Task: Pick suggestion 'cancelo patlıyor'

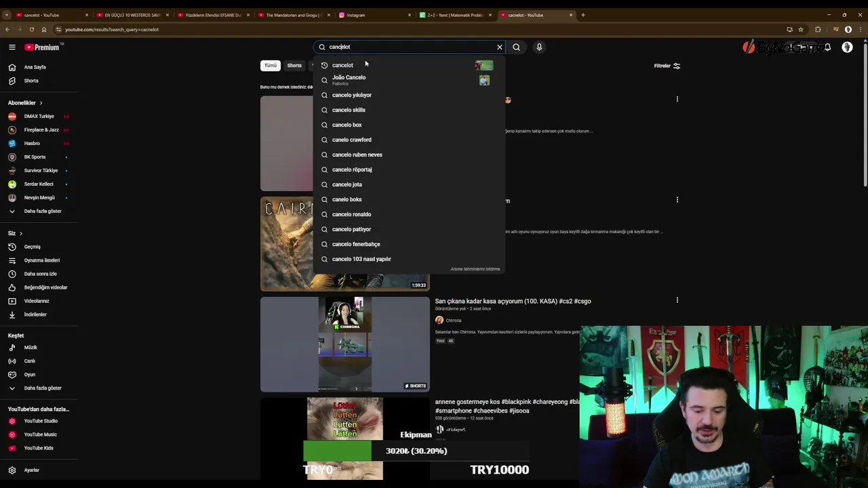Action: point(410,229)
